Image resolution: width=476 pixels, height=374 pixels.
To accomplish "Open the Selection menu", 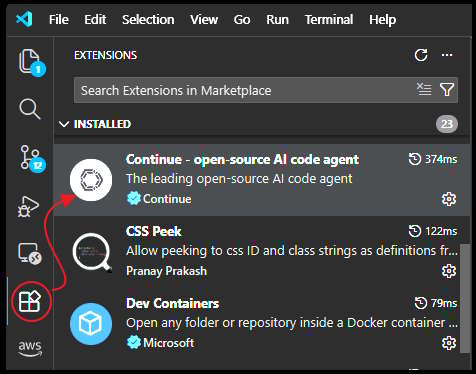I will 148,20.
